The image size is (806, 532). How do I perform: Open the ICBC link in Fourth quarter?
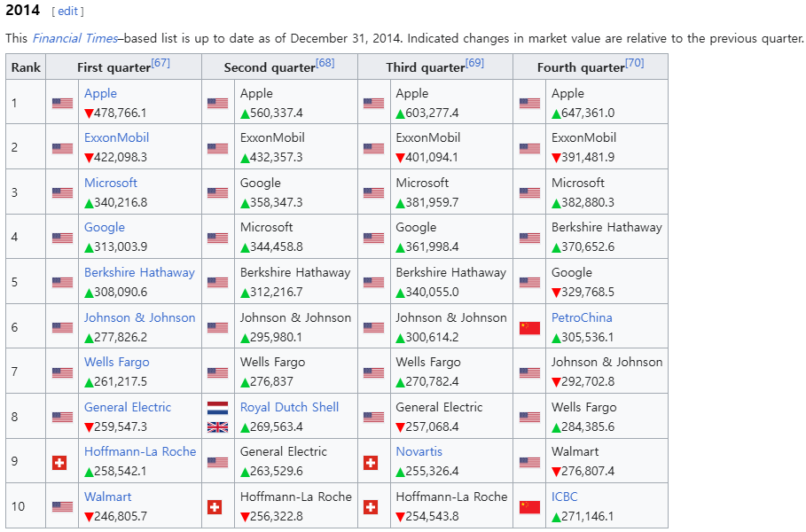[565, 497]
